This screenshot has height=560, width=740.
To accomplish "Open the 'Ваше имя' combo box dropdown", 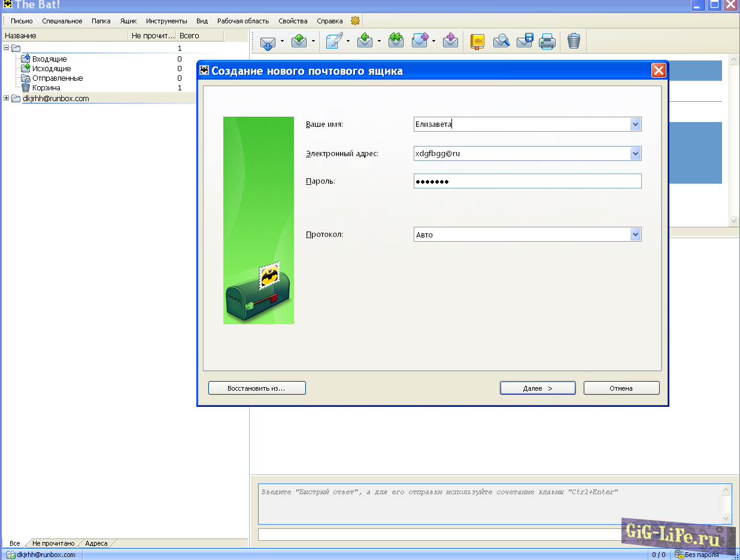I will (635, 124).
